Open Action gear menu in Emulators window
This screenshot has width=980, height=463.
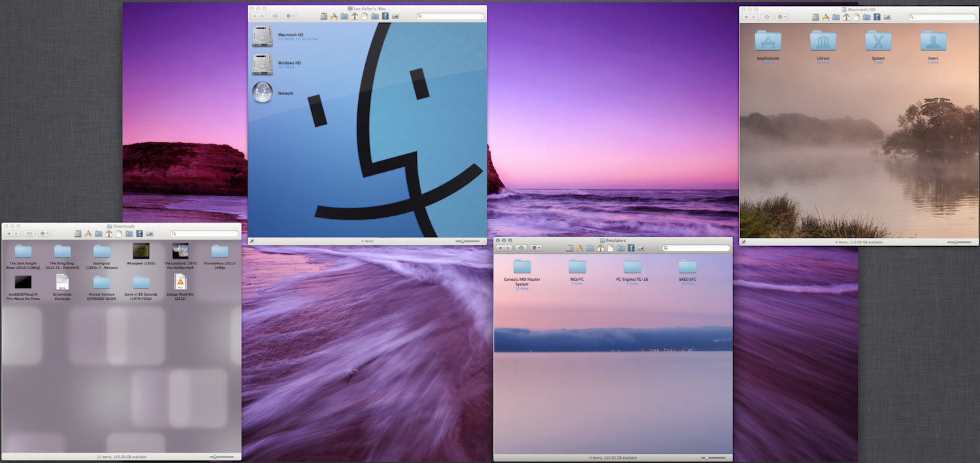[x=536, y=248]
